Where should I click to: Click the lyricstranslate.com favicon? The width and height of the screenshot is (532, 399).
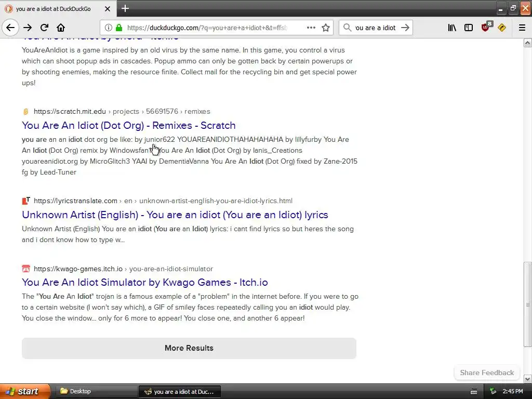(26, 201)
